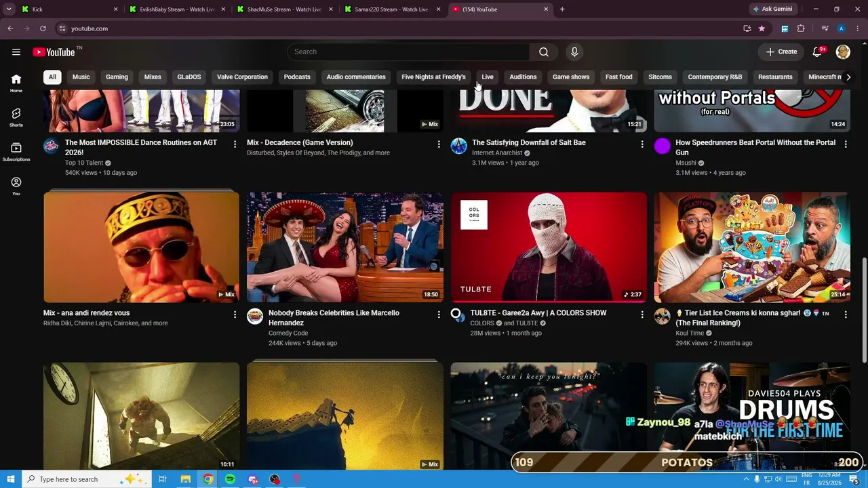
Task: Open Spotify from the taskbar
Action: pyautogui.click(x=230, y=479)
